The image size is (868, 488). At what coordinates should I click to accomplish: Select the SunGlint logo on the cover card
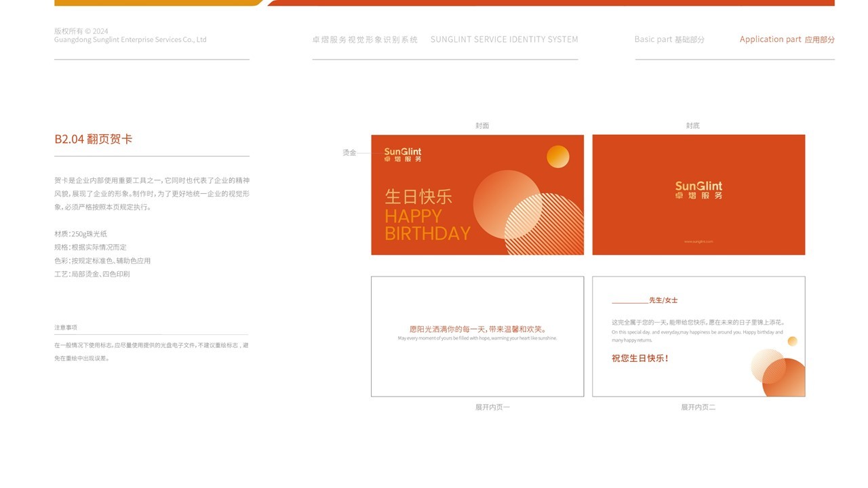[402, 155]
